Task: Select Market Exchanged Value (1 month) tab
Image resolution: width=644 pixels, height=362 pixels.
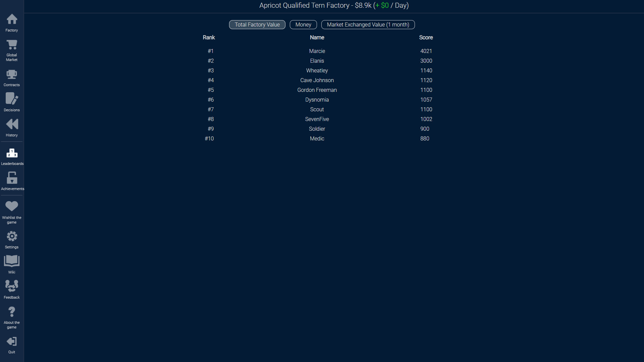Action: tap(368, 25)
